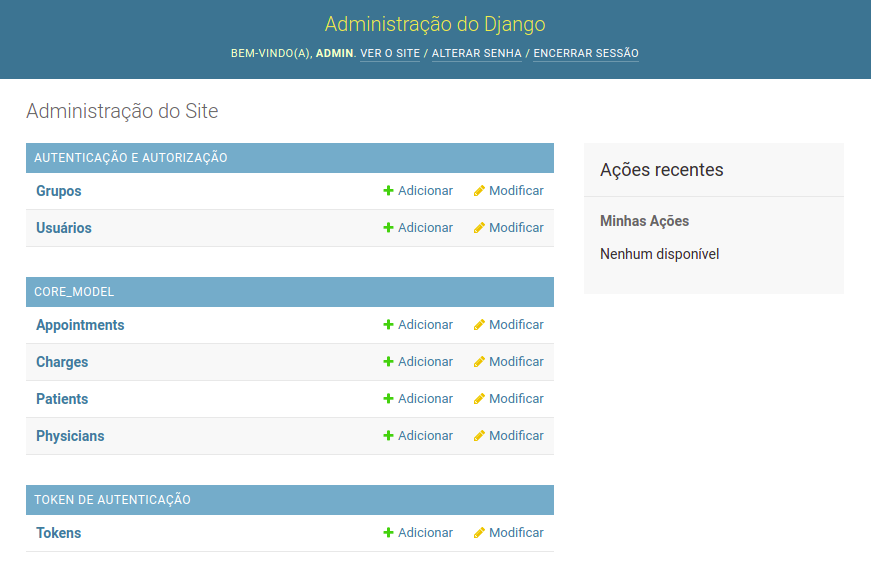Open the Grupos model list
Image resolution: width=871 pixels, height=574 pixels.
click(59, 191)
